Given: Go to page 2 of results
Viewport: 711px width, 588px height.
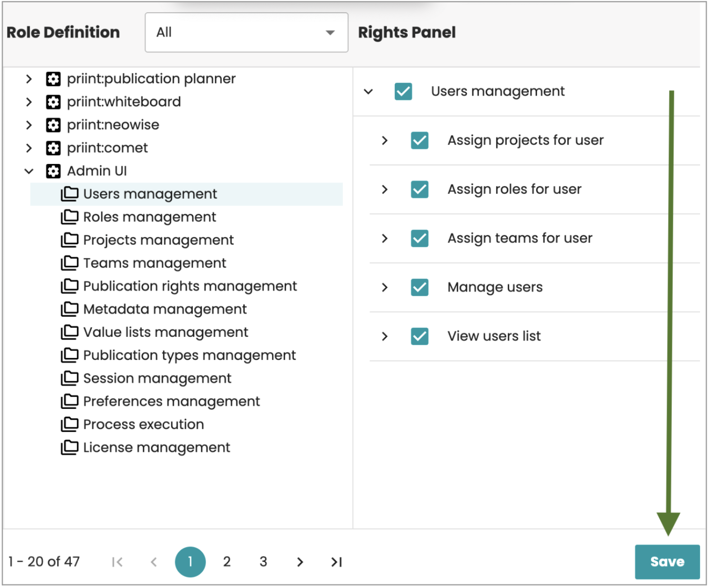Looking at the screenshot, I should (x=227, y=562).
